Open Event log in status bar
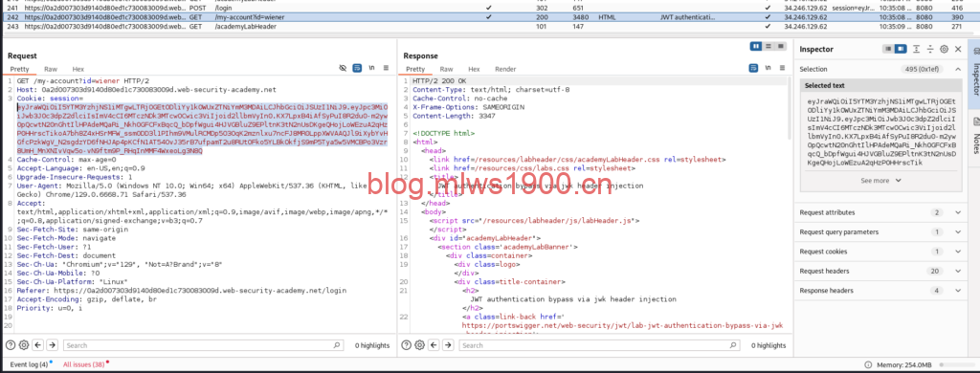 29,364
